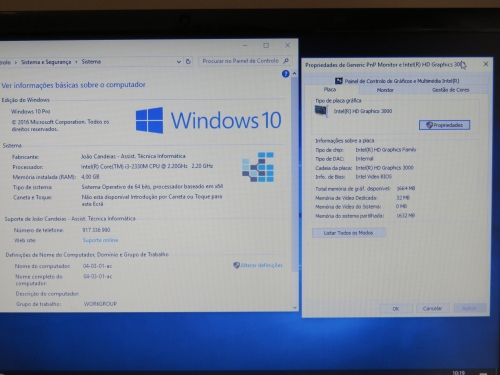The height and width of the screenshot is (375, 500).
Task: Click the shield icon beside Alterar definições
Action: [x=236, y=265]
